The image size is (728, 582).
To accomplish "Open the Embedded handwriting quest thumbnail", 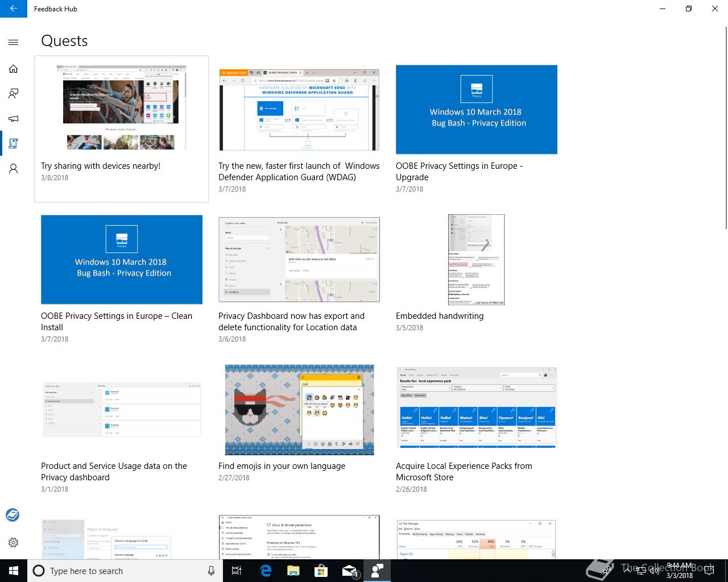I will point(477,260).
